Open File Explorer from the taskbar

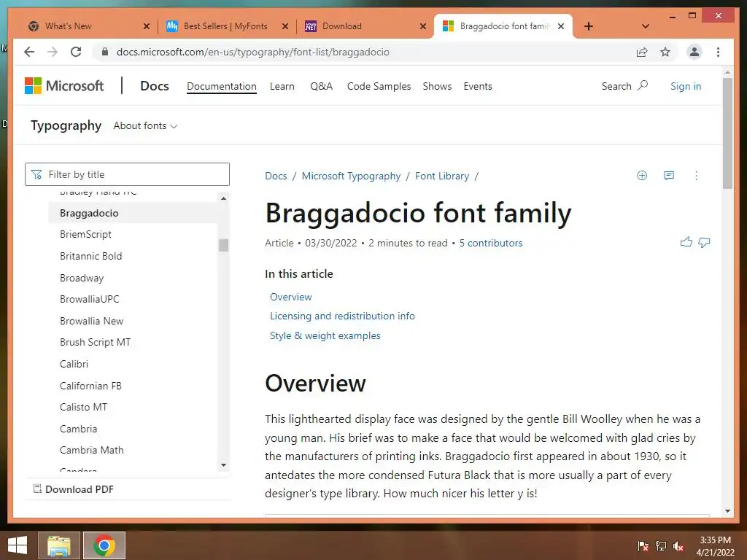click(x=58, y=545)
